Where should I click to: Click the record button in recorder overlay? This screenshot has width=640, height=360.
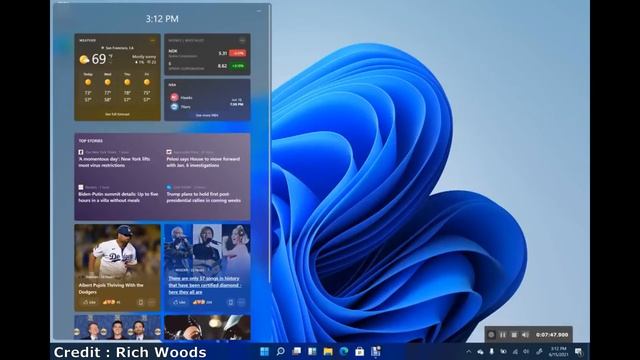click(491, 335)
